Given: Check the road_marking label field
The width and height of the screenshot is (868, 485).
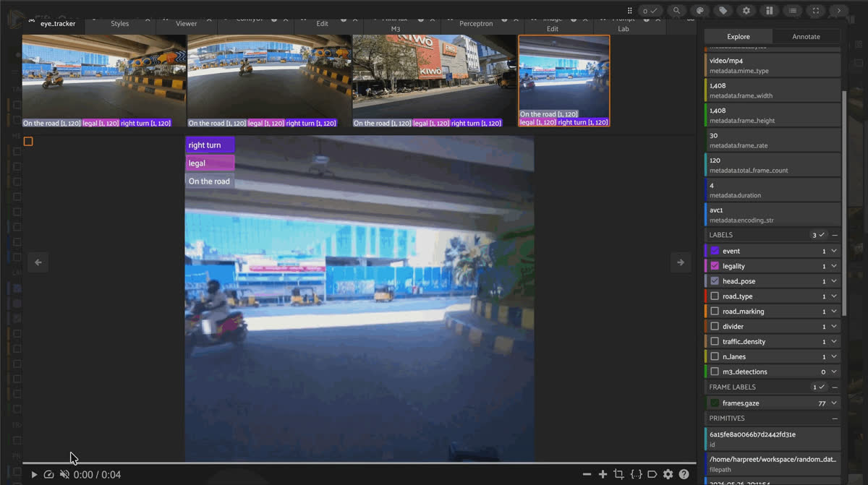Looking at the screenshot, I should (x=715, y=312).
